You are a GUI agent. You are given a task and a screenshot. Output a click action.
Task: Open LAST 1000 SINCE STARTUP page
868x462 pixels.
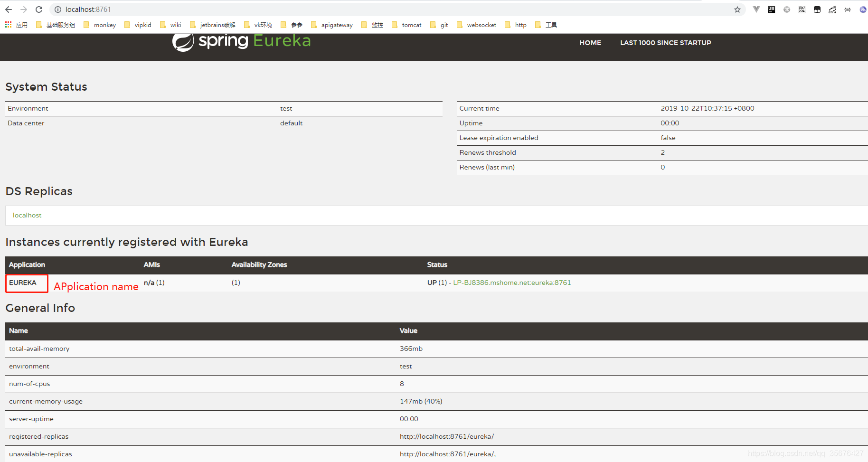666,43
